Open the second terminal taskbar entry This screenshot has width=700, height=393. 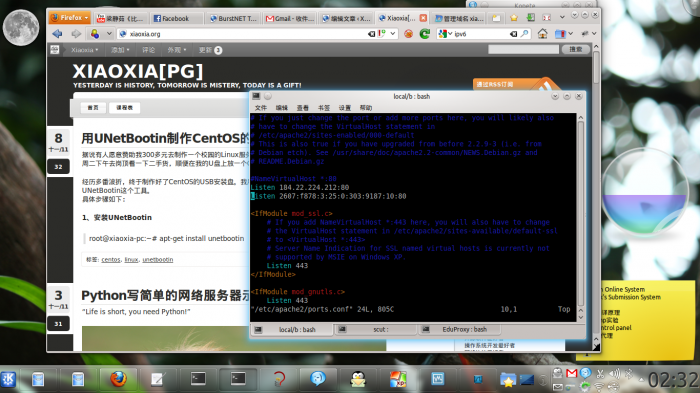coord(238,379)
